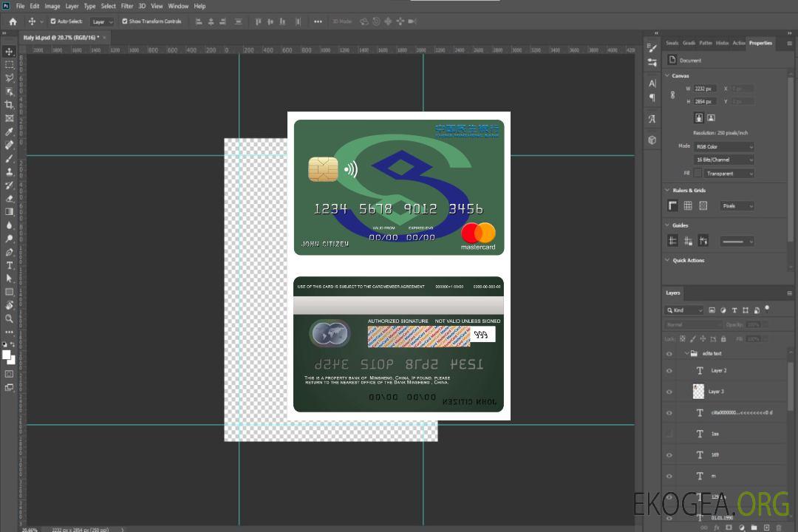This screenshot has width=798, height=532.
Task: Open the layer filter Kind dropdown
Action: pos(684,310)
